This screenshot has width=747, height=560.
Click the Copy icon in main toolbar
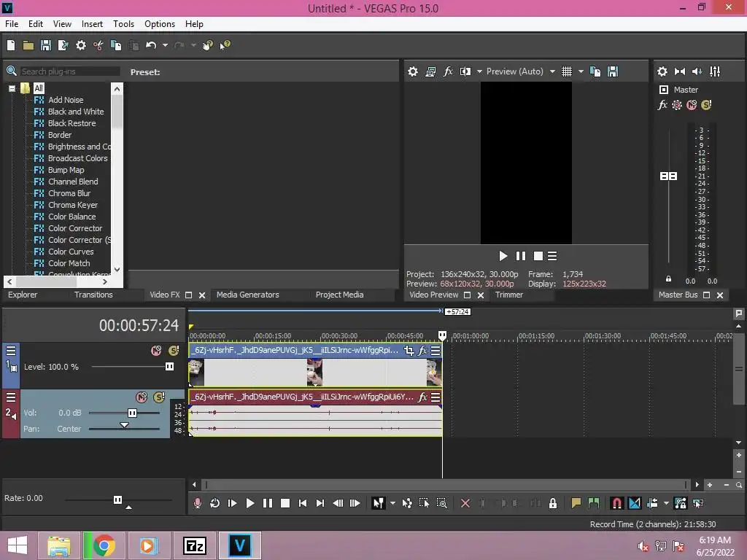[x=116, y=45]
